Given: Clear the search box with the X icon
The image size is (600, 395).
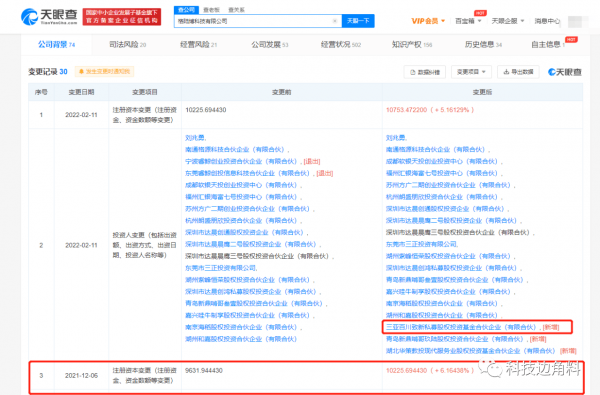Looking at the screenshot, I should (x=334, y=21).
